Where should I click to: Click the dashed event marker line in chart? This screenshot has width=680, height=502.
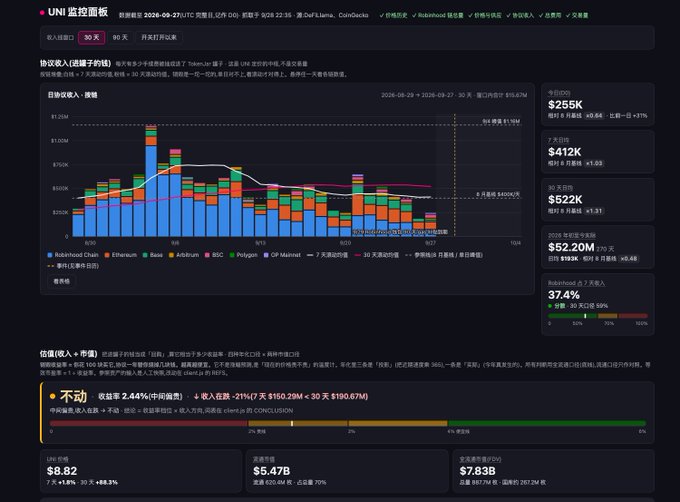click(x=454, y=175)
